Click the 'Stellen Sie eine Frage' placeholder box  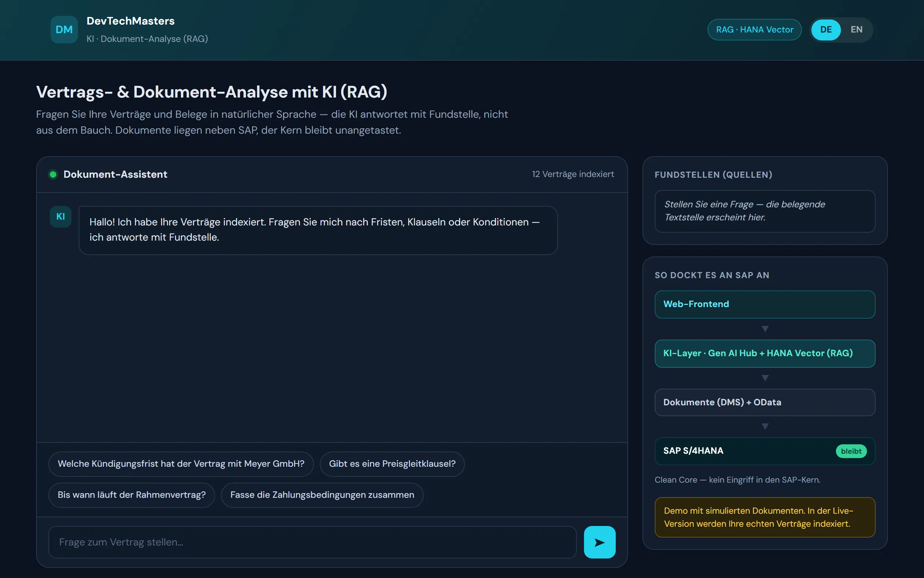pos(765,211)
